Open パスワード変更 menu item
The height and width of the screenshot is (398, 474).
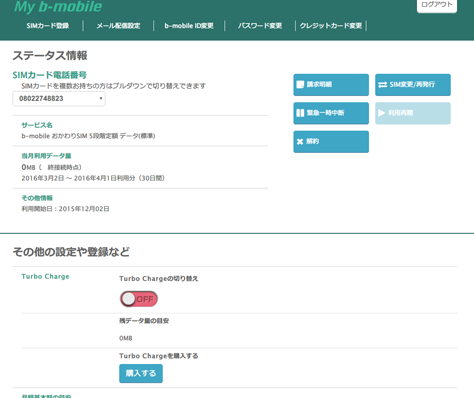click(260, 26)
